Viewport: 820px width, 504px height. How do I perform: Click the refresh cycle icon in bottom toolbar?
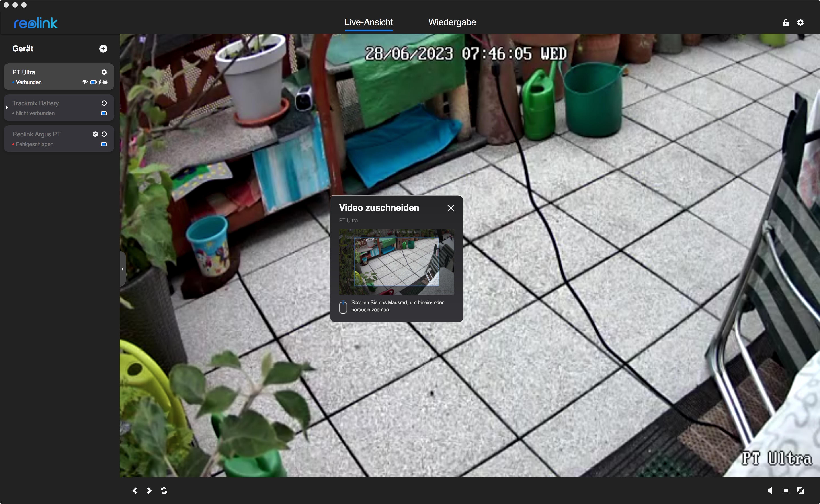(x=164, y=490)
